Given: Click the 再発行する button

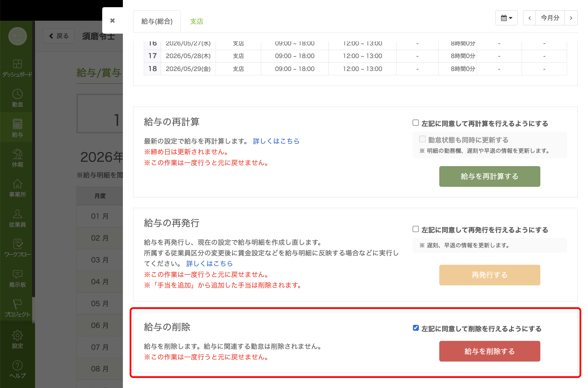Looking at the screenshot, I should point(490,275).
